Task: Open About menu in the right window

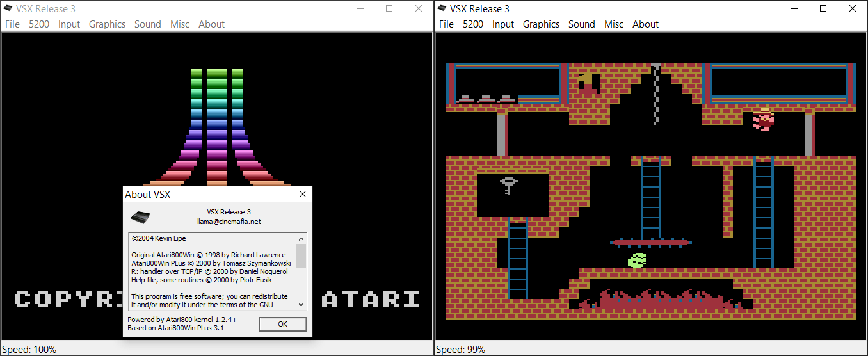Action: (x=645, y=24)
